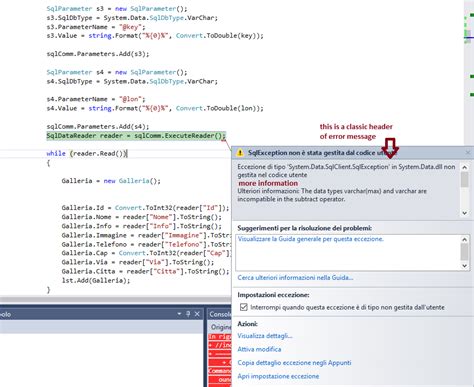Screen dimensions: 474x387
Task: Click the 'SqlException non è stata gestita' title
Action: [322, 153]
